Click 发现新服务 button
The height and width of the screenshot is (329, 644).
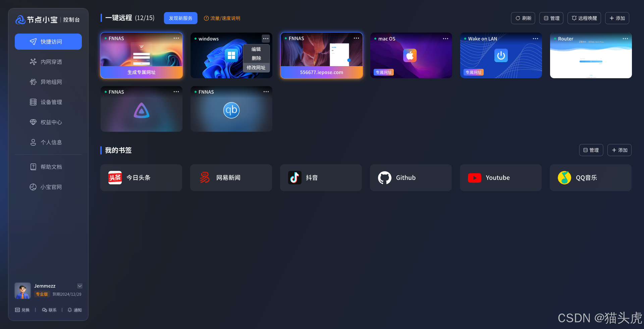pyautogui.click(x=180, y=18)
